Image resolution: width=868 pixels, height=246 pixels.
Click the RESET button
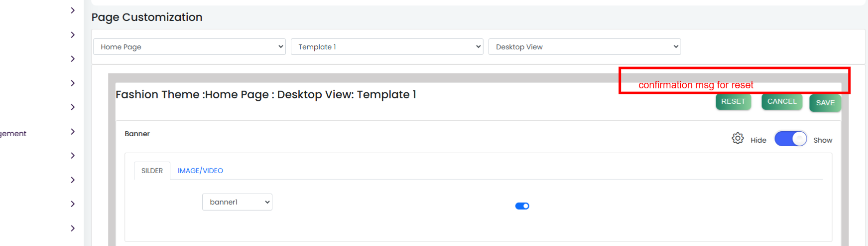(x=733, y=101)
